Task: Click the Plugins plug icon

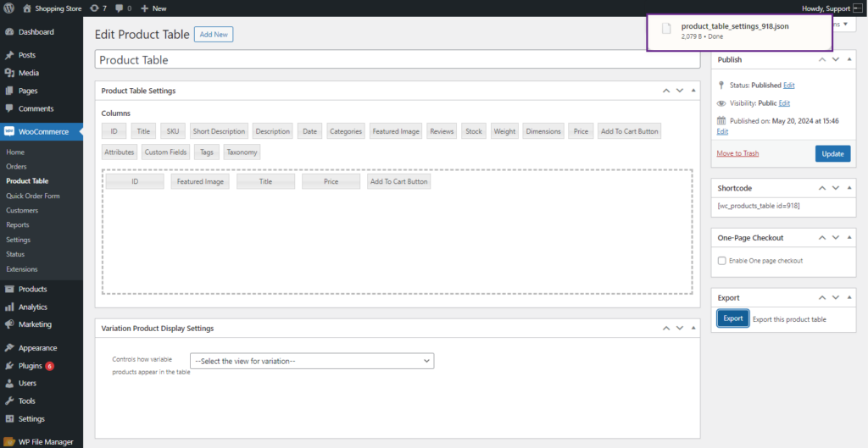Action: pos(9,366)
